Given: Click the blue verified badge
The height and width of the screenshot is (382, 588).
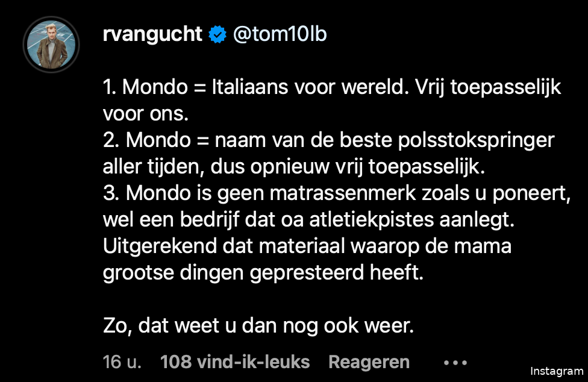Looking at the screenshot, I should point(217,36).
